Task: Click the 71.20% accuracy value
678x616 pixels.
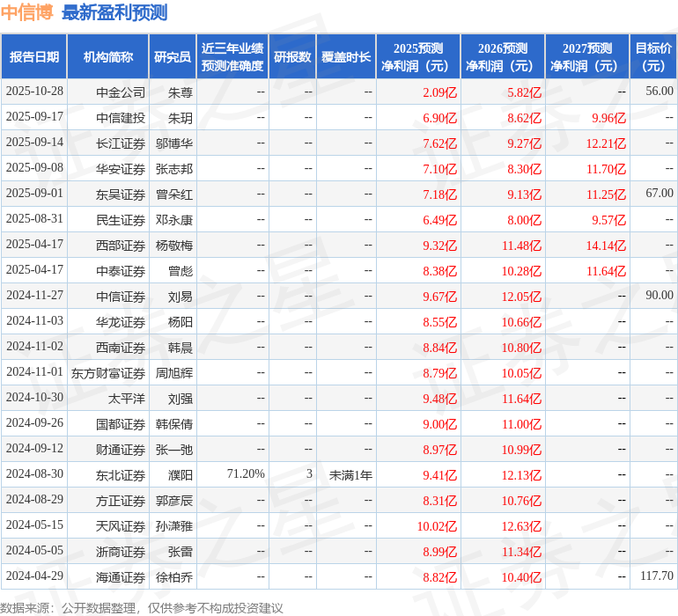Action: 246,473
